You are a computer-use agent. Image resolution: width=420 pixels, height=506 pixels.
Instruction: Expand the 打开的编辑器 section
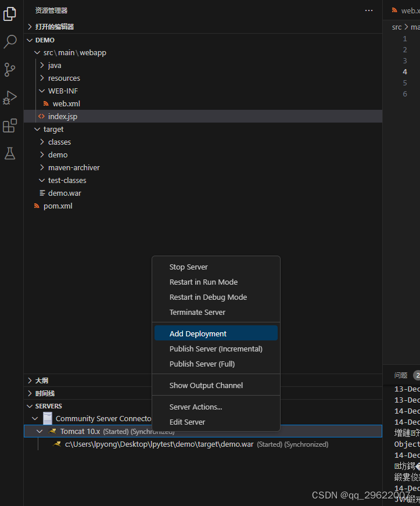pyautogui.click(x=30, y=27)
